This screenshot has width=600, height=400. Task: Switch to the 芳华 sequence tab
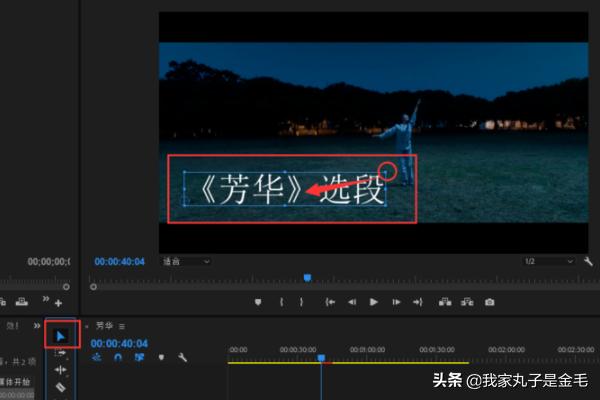click(105, 326)
